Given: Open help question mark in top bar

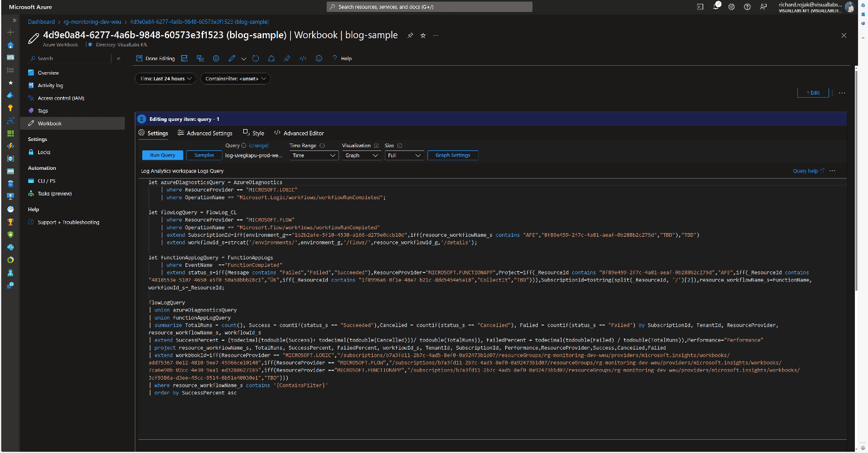Looking at the screenshot, I should point(747,6).
